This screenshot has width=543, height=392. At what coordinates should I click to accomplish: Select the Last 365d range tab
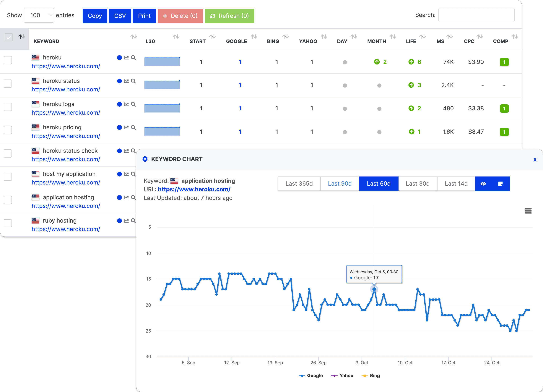click(x=299, y=184)
